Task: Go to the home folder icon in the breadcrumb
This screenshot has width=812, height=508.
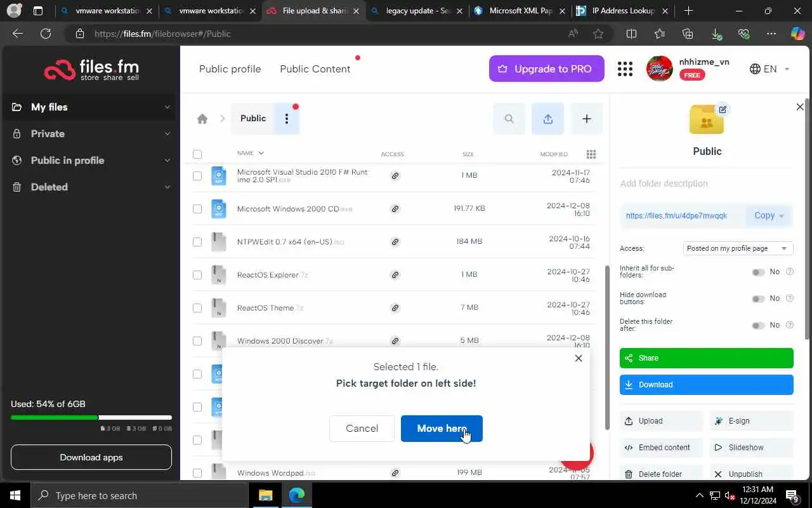Action: click(202, 119)
